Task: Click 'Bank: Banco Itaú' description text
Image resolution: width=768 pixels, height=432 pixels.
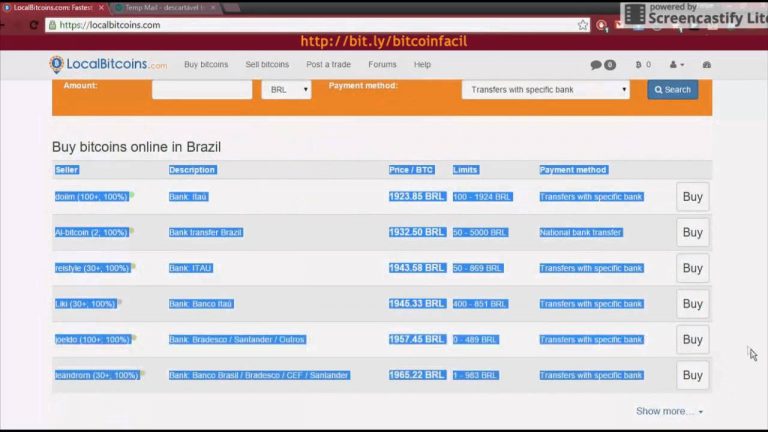Action: point(201,304)
